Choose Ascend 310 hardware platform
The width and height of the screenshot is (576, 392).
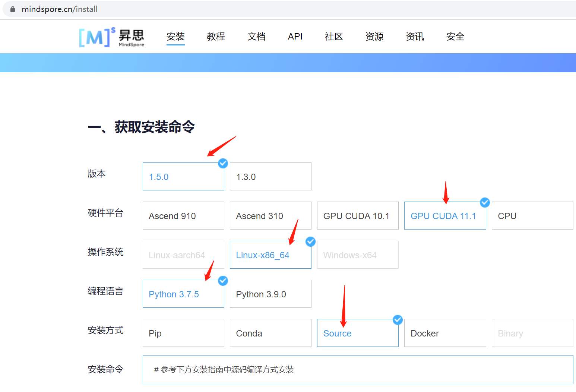[x=270, y=216]
